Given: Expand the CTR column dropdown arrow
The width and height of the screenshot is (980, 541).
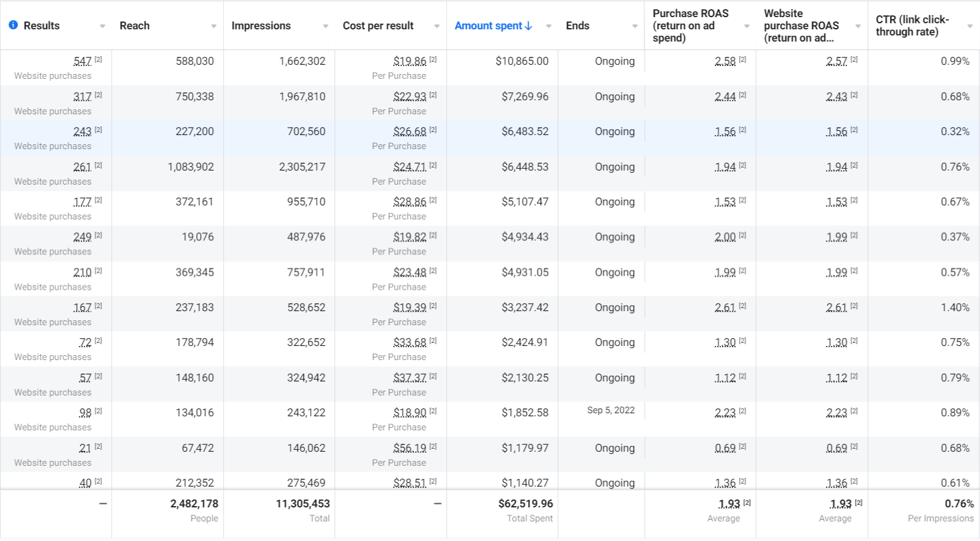Looking at the screenshot, I should 970,26.
